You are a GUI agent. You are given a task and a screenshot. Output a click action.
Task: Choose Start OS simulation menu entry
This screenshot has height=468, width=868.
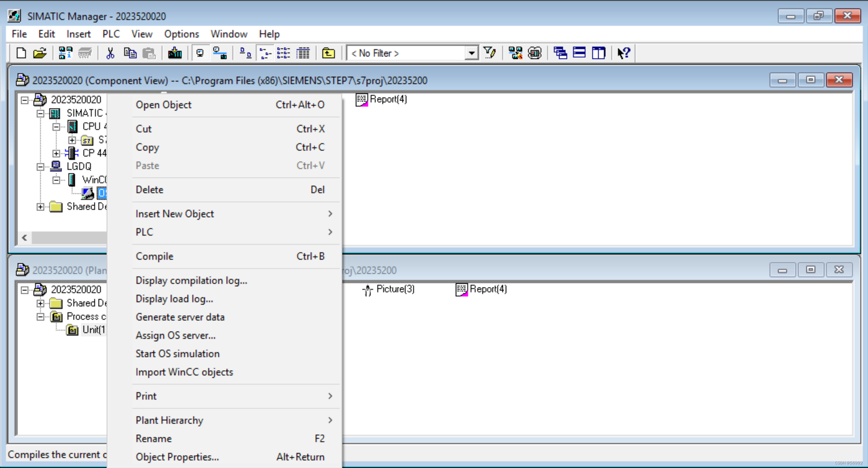178,353
